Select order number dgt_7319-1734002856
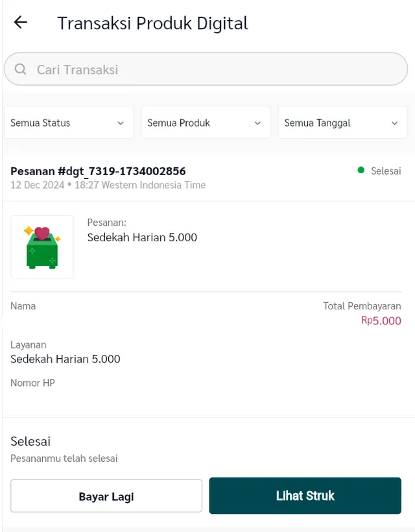 (98, 171)
